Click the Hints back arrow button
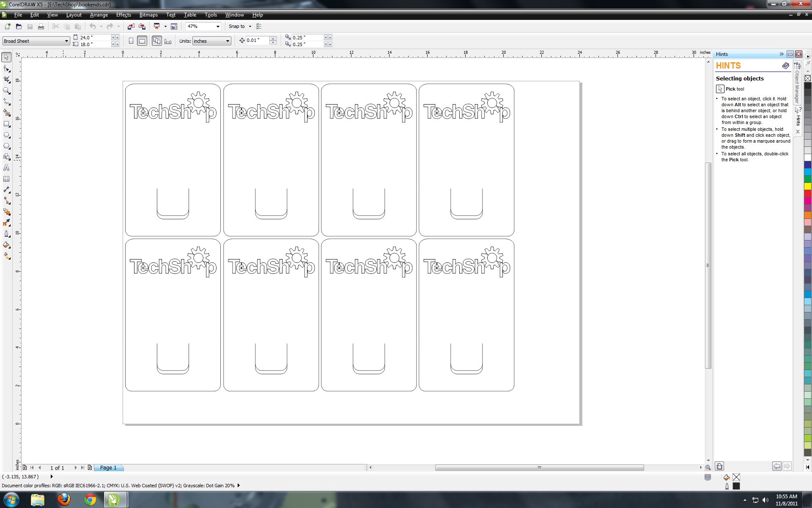Viewport: 812px width, 508px height. pyautogui.click(x=777, y=466)
